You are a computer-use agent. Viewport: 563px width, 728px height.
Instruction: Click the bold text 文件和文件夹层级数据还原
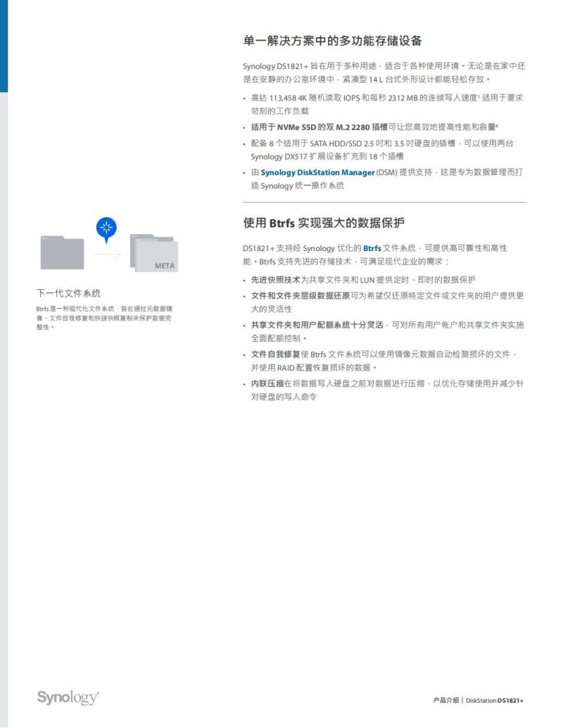tap(300, 296)
